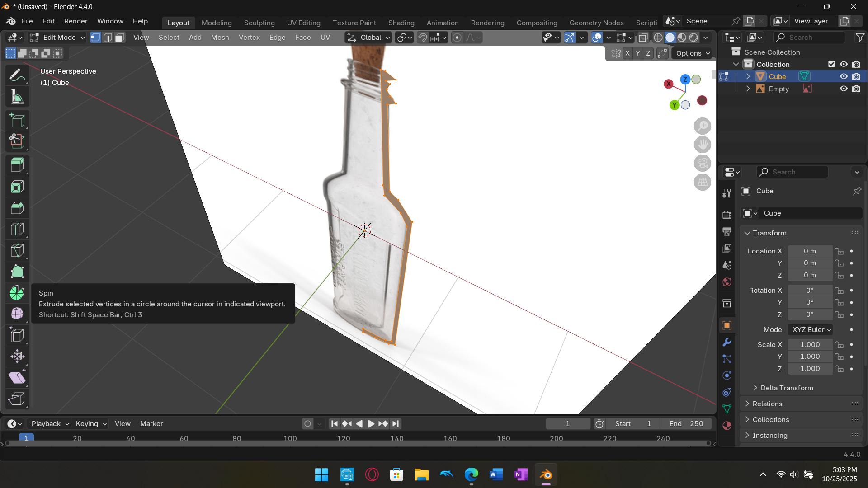Click the Scale Z value field
The width and height of the screenshot is (868, 488).
(x=810, y=369)
